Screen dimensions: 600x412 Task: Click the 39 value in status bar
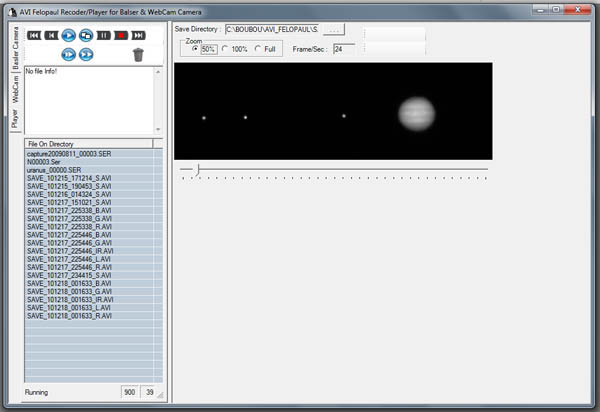(x=150, y=392)
